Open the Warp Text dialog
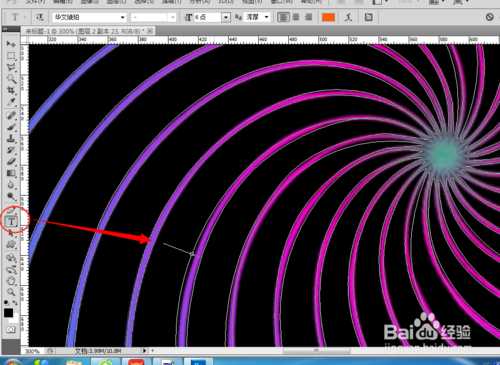 coord(348,17)
